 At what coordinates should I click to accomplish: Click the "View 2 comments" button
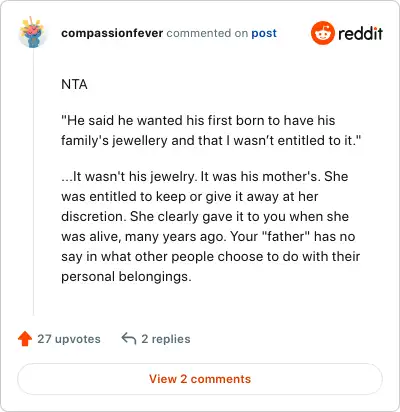click(200, 379)
